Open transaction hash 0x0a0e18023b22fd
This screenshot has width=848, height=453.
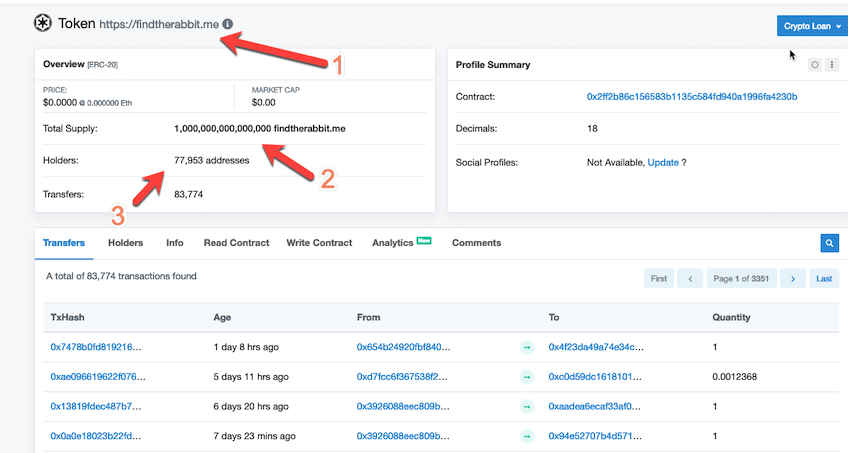click(x=96, y=436)
